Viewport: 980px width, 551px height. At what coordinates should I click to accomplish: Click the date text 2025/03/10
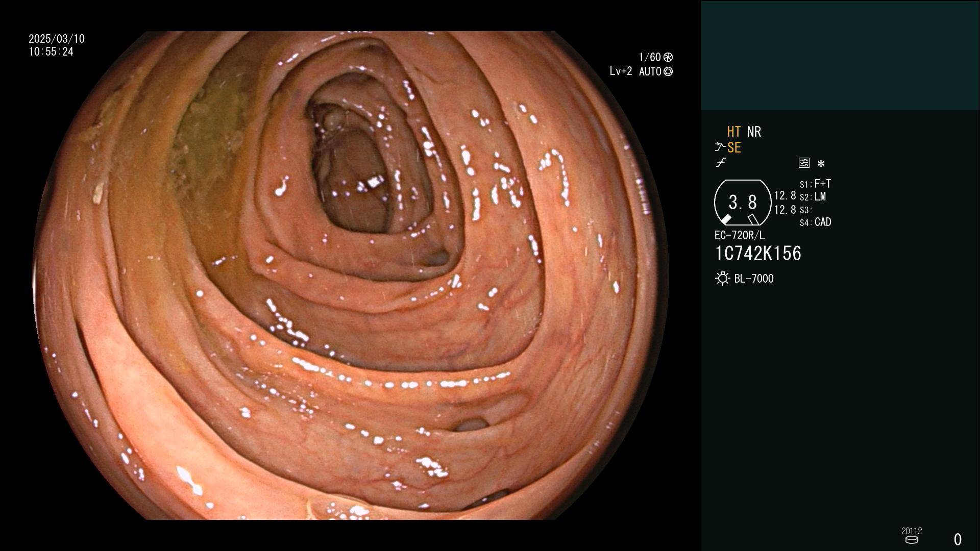pyautogui.click(x=57, y=39)
